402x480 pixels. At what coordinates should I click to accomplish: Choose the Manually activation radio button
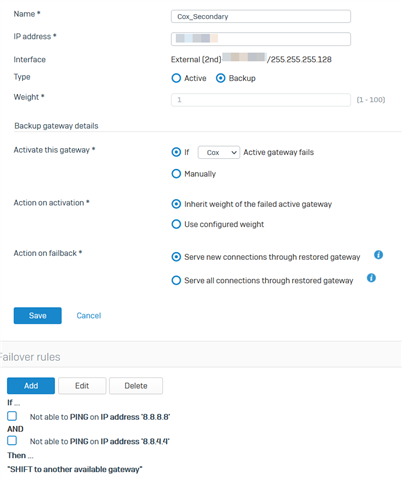point(176,174)
